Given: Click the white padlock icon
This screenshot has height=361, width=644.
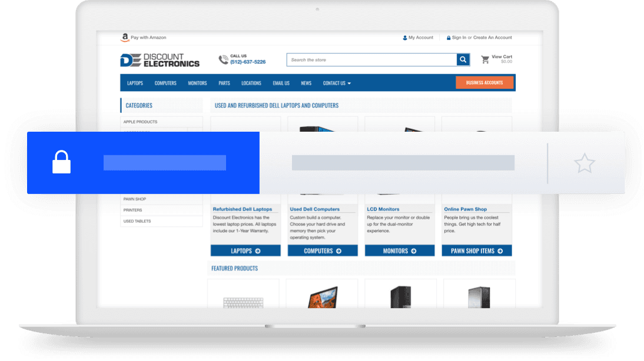Looking at the screenshot, I should [x=61, y=162].
